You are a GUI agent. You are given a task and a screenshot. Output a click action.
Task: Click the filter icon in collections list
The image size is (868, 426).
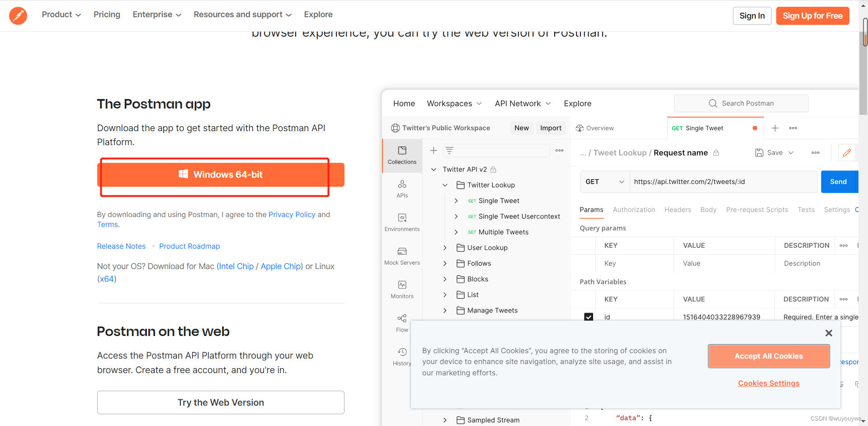coord(449,151)
